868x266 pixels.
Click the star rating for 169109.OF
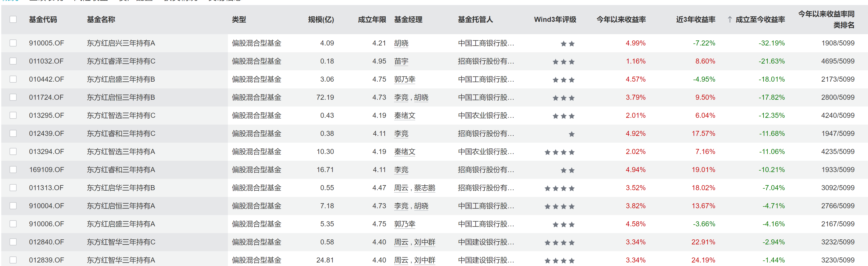(x=567, y=170)
